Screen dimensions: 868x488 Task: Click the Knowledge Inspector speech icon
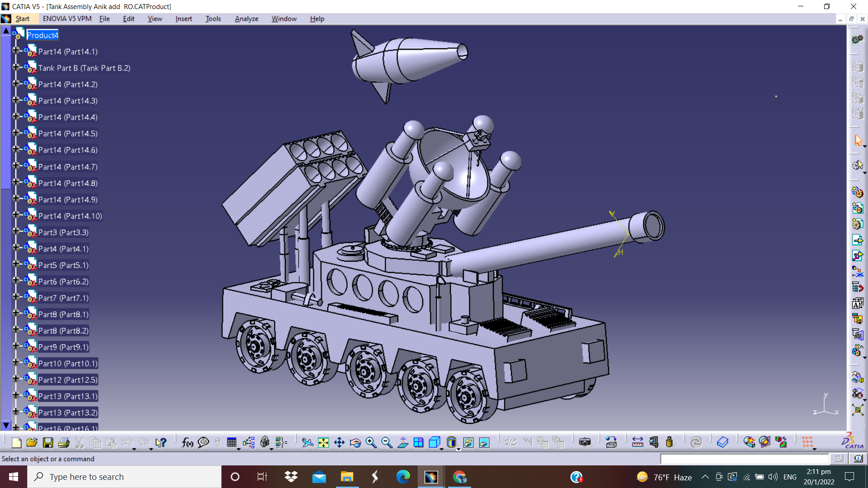pos(203,442)
